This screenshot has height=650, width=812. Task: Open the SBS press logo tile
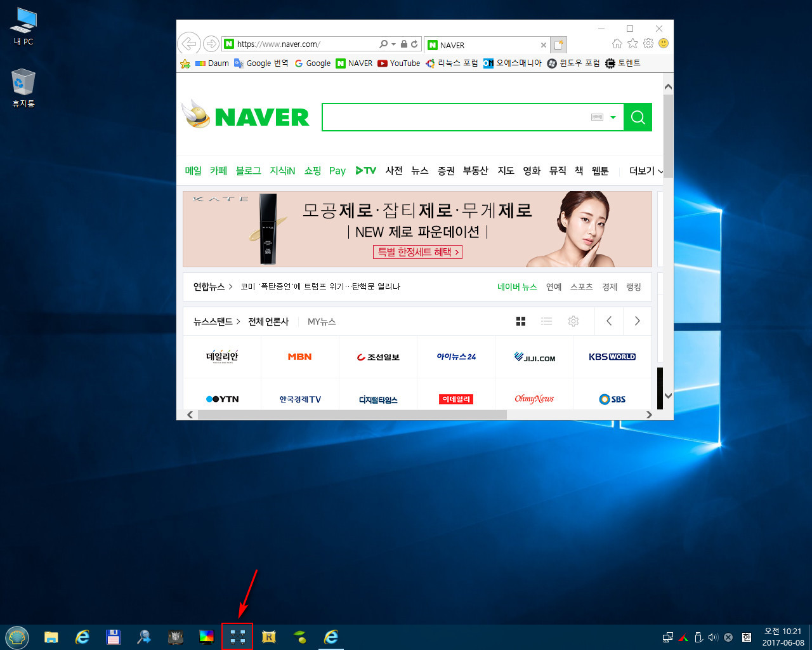pos(612,399)
